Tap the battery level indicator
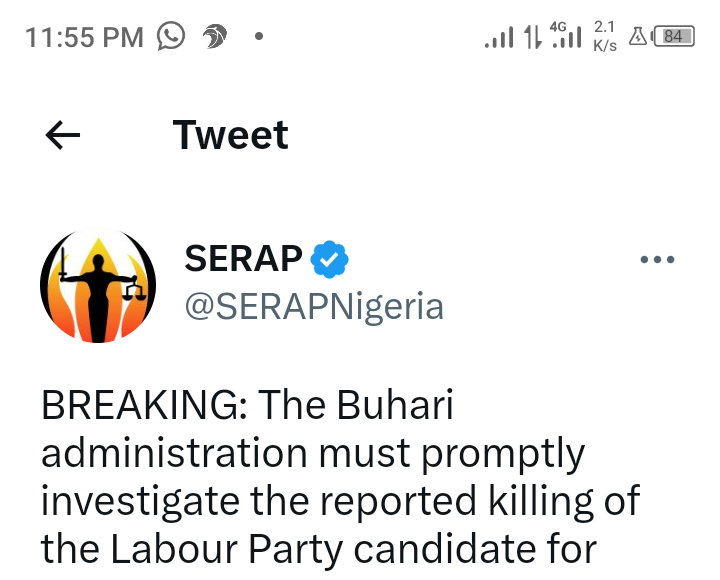Viewport: 720px width, 580px height. (674, 36)
